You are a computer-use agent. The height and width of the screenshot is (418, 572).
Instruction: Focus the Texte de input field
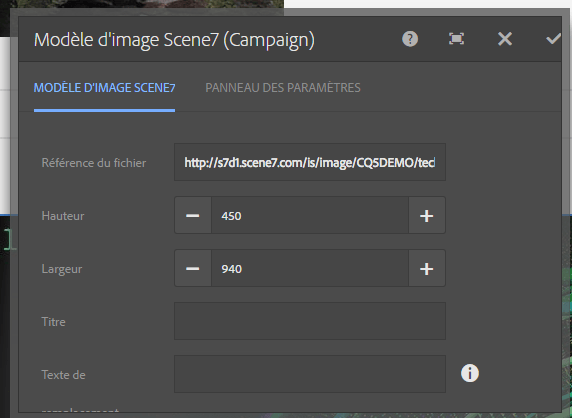[310, 374]
